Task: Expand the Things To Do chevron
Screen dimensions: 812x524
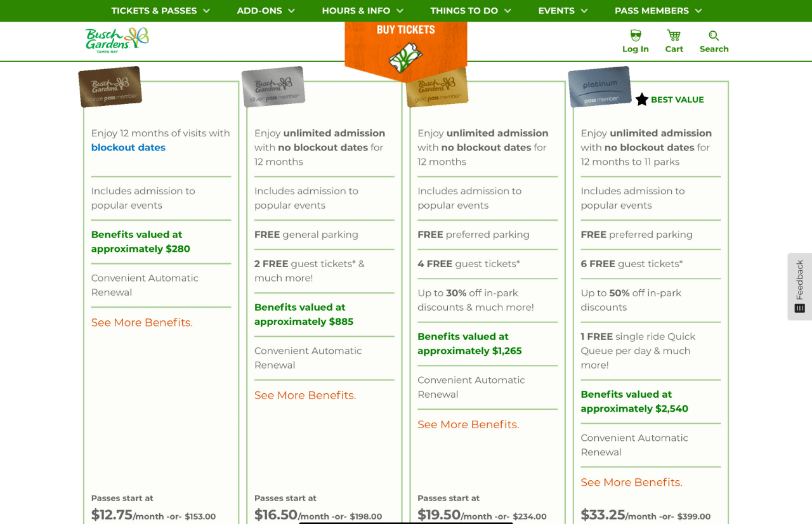Action: pos(507,11)
